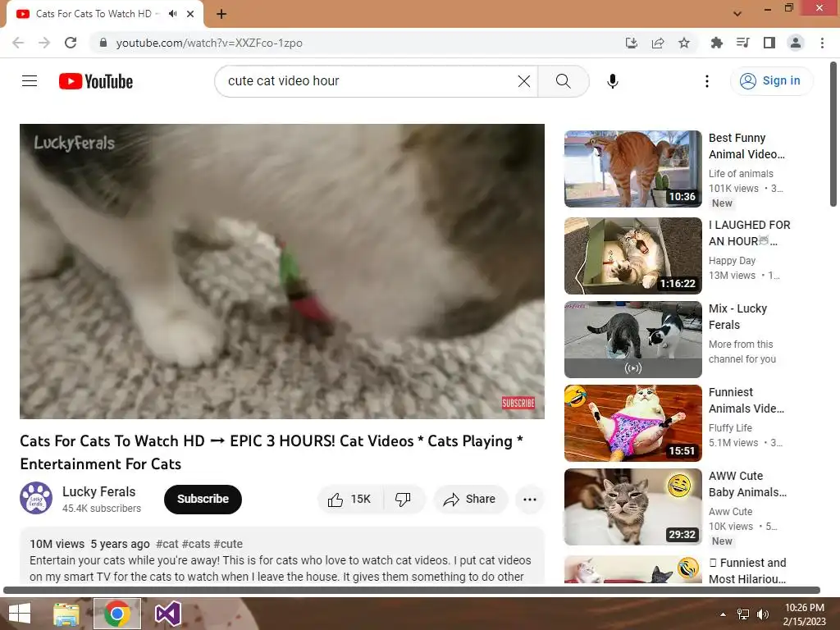This screenshot has height=630, width=840.
Task: Subscribe to Lucky Ferals channel
Action: tap(203, 500)
